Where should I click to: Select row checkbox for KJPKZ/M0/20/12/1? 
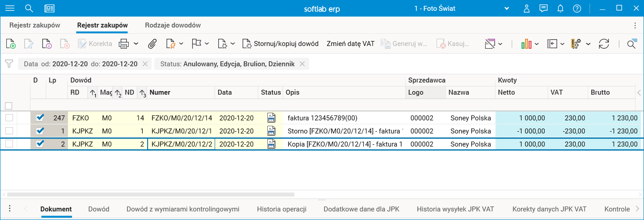point(9,131)
